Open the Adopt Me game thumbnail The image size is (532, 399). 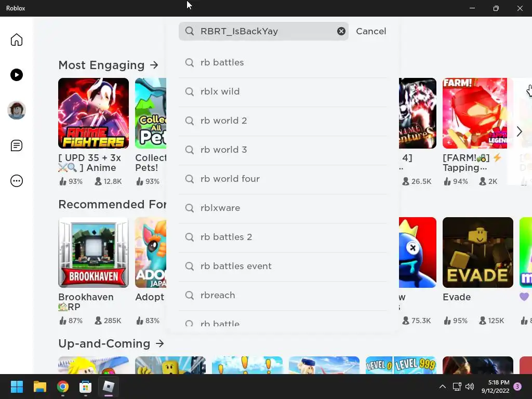coord(151,252)
